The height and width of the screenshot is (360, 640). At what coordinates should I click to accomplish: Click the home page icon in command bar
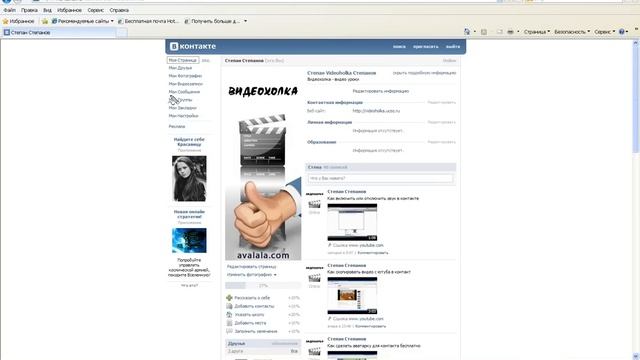(x=467, y=31)
